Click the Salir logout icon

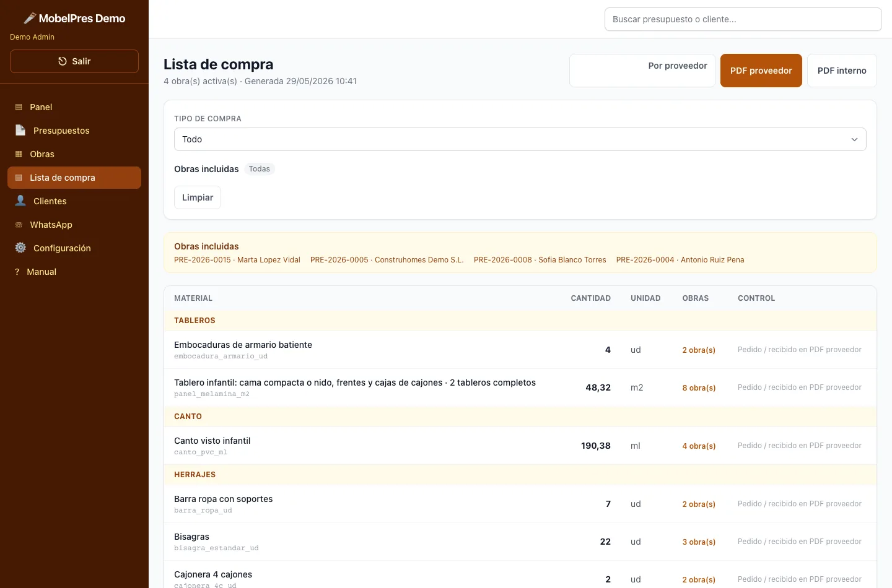click(63, 61)
